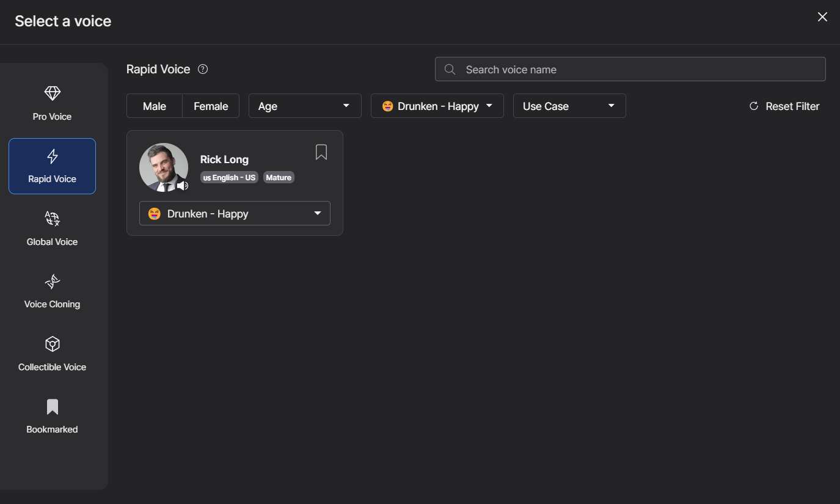
Task: Open the Drunken - Happy filter dropdown
Action: (437, 106)
